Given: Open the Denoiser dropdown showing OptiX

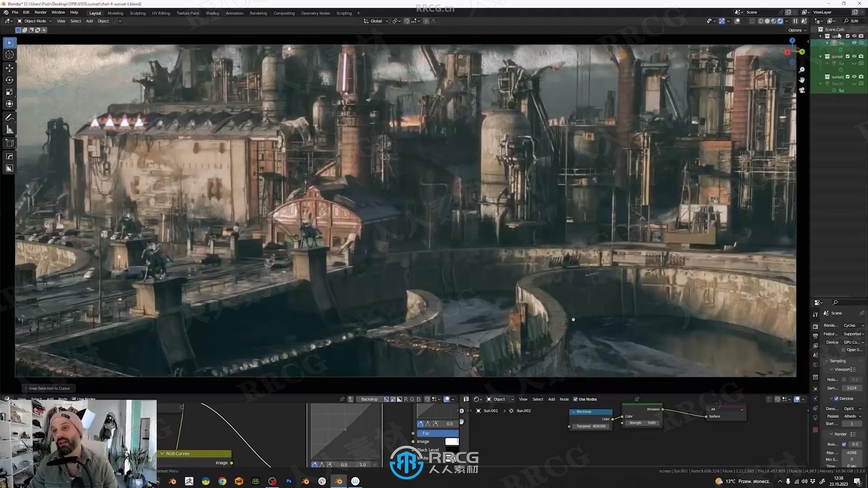Looking at the screenshot, I should coord(852,409).
